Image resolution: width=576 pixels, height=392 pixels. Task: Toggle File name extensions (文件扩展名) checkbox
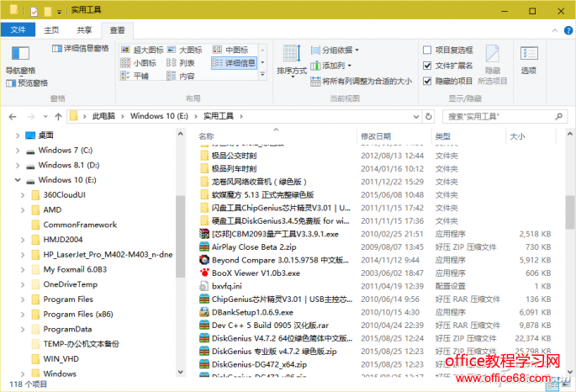(x=427, y=66)
